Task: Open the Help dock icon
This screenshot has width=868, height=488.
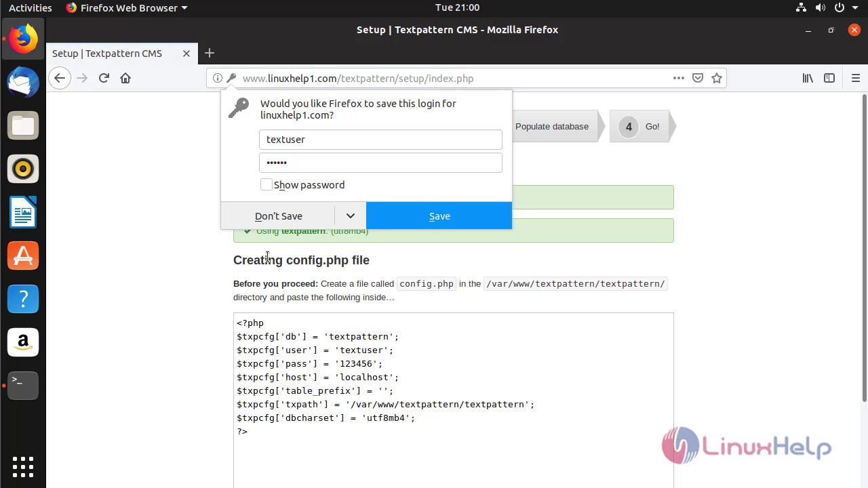Action: pos(23,299)
